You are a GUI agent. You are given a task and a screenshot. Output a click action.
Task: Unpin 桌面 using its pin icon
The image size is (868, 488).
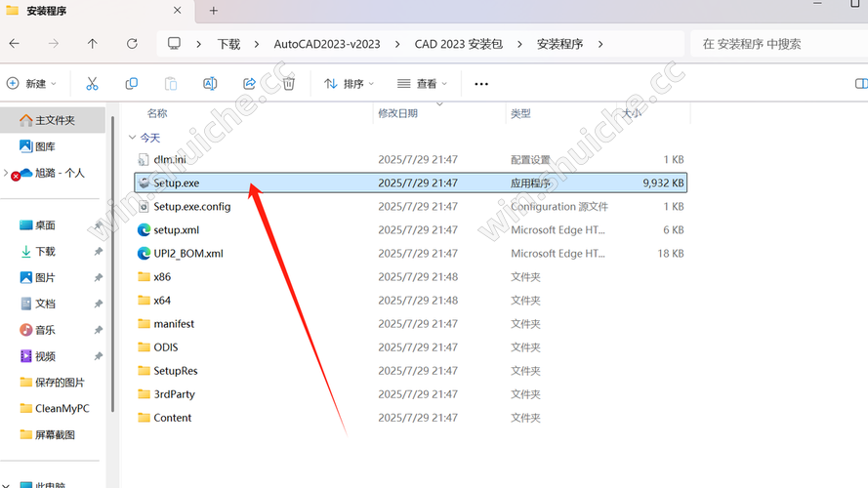[x=98, y=225]
